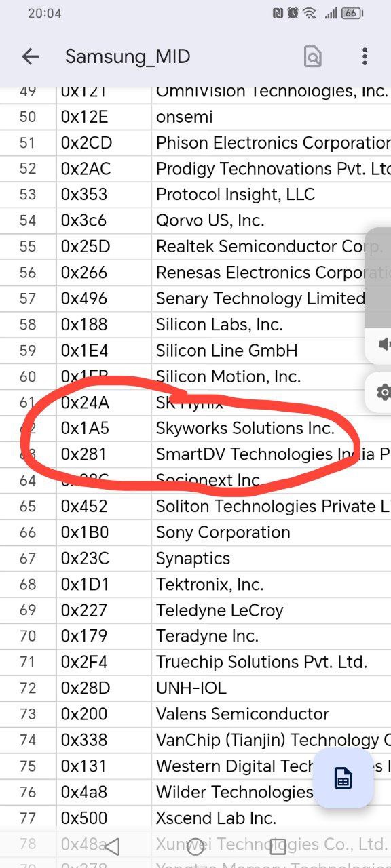Open the three-dot overflow menu

click(365, 57)
